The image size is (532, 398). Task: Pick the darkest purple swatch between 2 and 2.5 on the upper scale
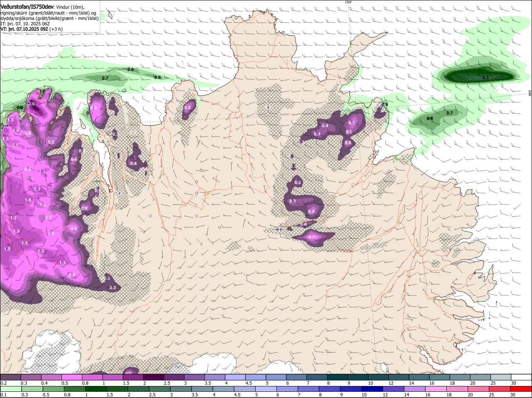153,377
